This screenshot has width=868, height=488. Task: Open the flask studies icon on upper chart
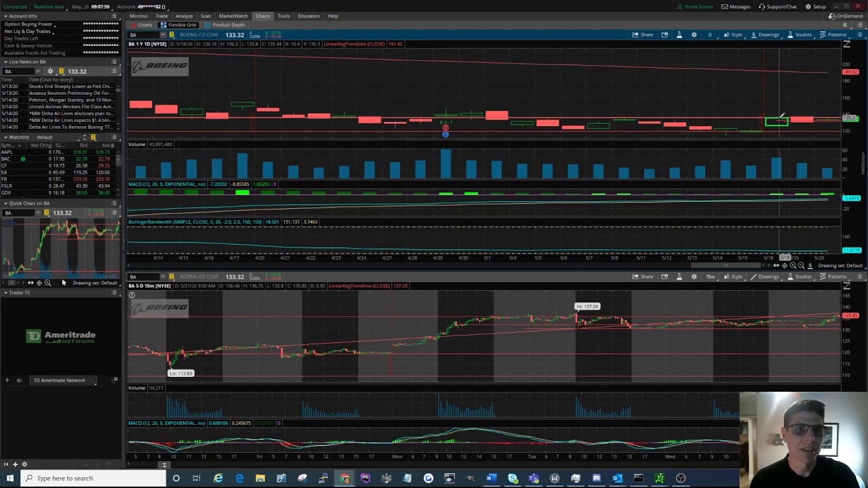click(x=679, y=35)
